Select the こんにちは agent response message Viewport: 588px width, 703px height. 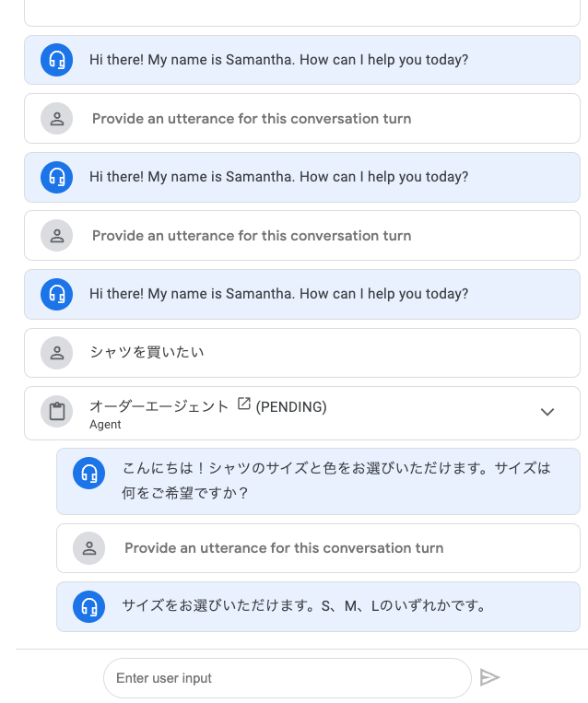coord(318,481)
